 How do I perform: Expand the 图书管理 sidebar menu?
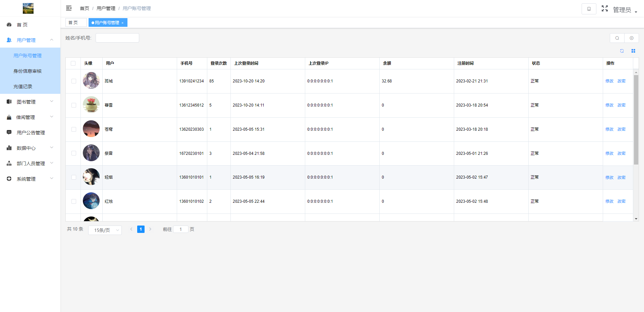(30, 102)
